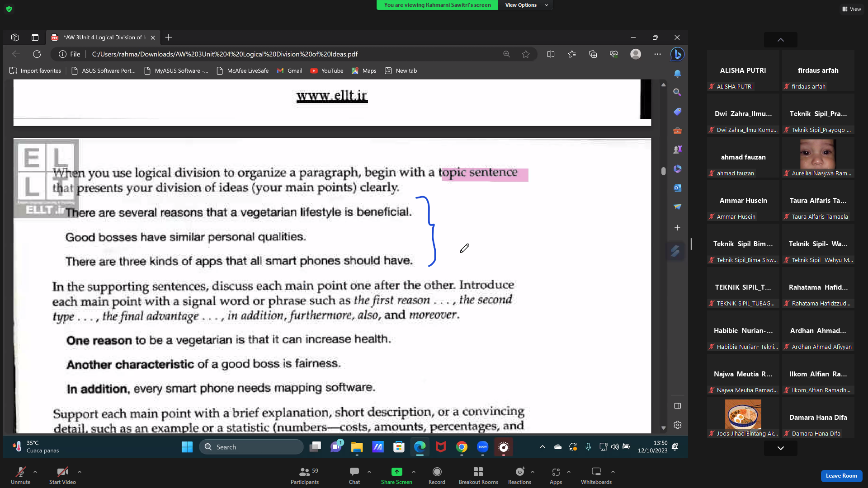Start video in Zoom
The height and width of the screenshot is (488, 868).
pos(62,476)
